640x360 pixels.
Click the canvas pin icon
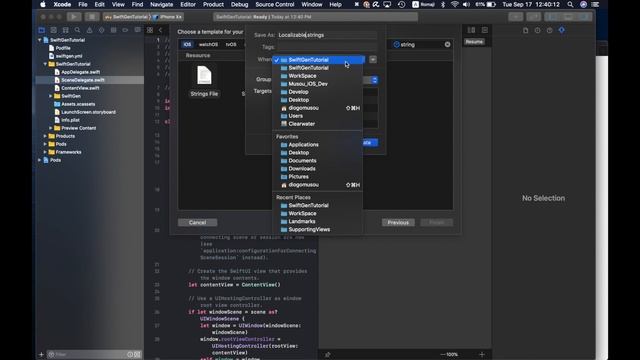pyautogui.click(x=328, y=354)
